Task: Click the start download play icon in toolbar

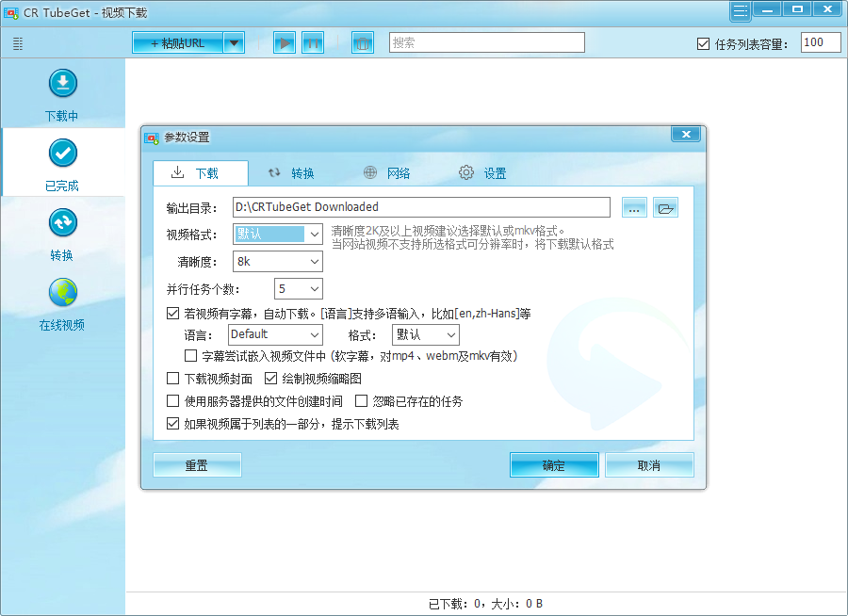Action: click(285, 42)
